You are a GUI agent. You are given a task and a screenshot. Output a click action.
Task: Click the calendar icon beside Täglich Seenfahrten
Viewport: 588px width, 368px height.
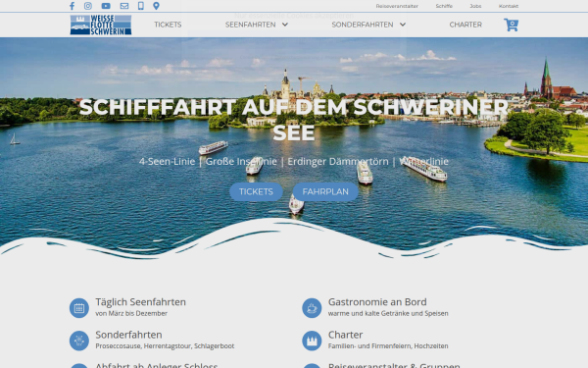[x=79, y=308]
